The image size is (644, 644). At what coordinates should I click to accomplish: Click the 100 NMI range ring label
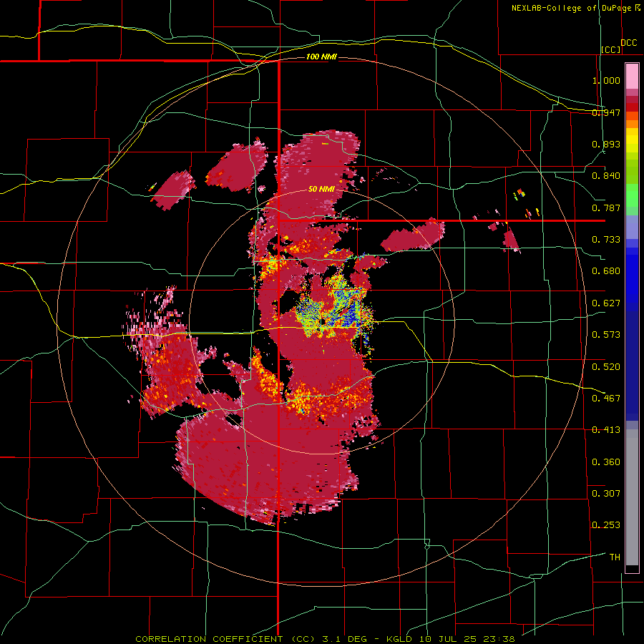coord(321,57)
